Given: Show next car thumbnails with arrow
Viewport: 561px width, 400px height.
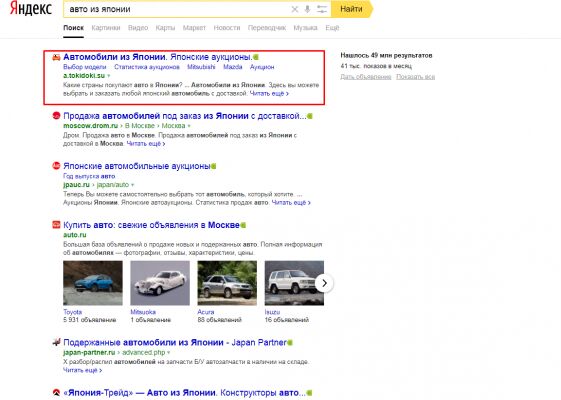Looking at the screenshot, I should tap(324, 283).
